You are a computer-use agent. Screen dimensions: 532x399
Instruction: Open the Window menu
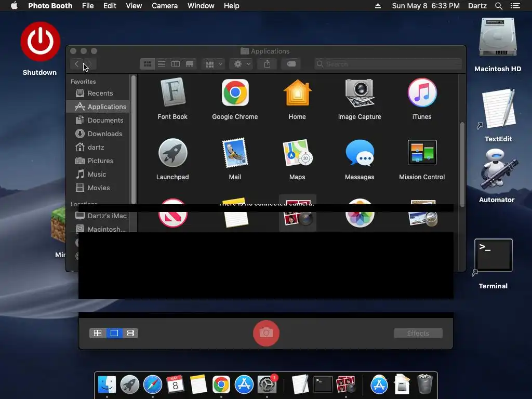click(x=201, y=6)
